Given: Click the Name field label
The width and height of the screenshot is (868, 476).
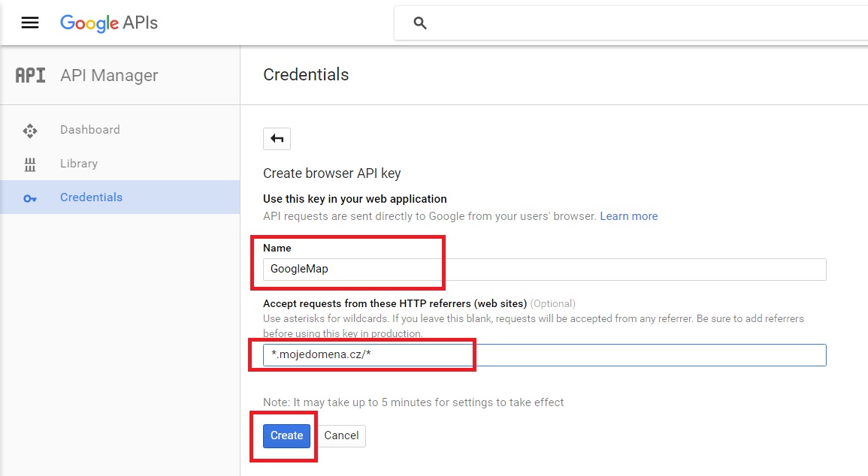Looking at the screenshot, I should 277,248.
